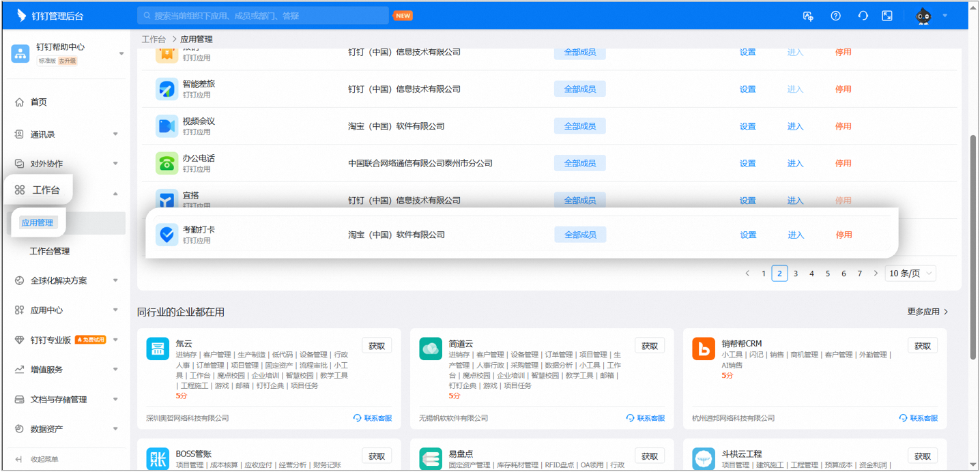Click 联系客服 in 简道云 card
This screenshot has height=472, width=980.
(x=646, y=418)
